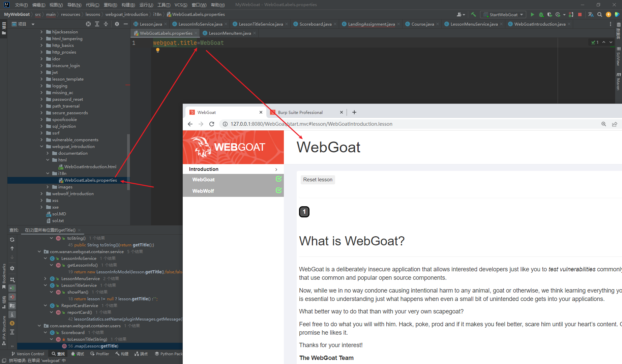Open the project view dropdown next to 项目
This screenshot has width=622, height=364.
pos(33,24)
